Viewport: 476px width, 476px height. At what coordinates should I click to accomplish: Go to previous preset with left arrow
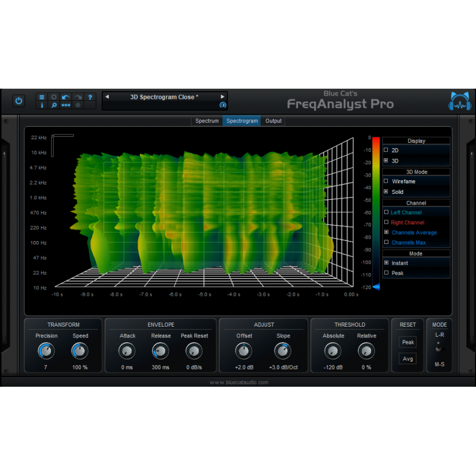click(x=107, y=97)
